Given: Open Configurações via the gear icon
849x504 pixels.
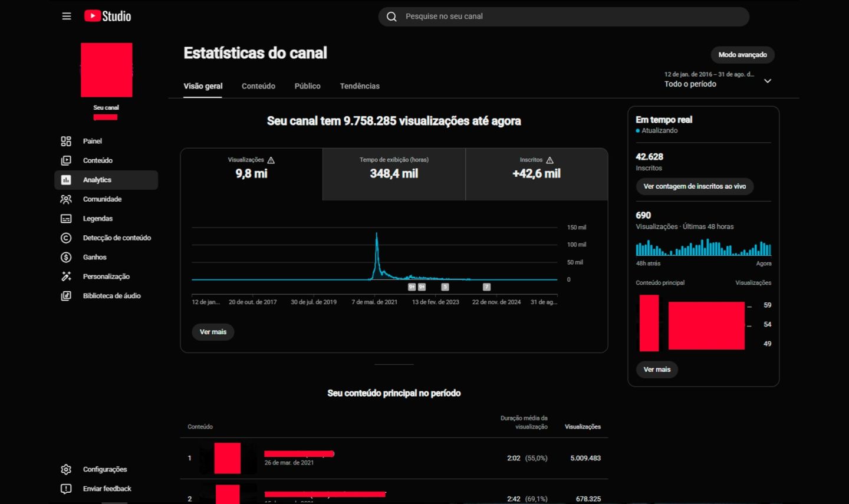Looking at the screenshot, I should point(66,469).
